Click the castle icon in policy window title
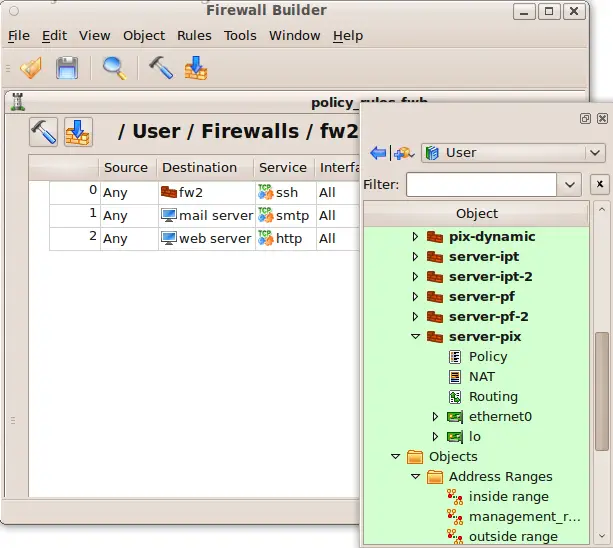613x548 pixels. click(x=18, y=102)
